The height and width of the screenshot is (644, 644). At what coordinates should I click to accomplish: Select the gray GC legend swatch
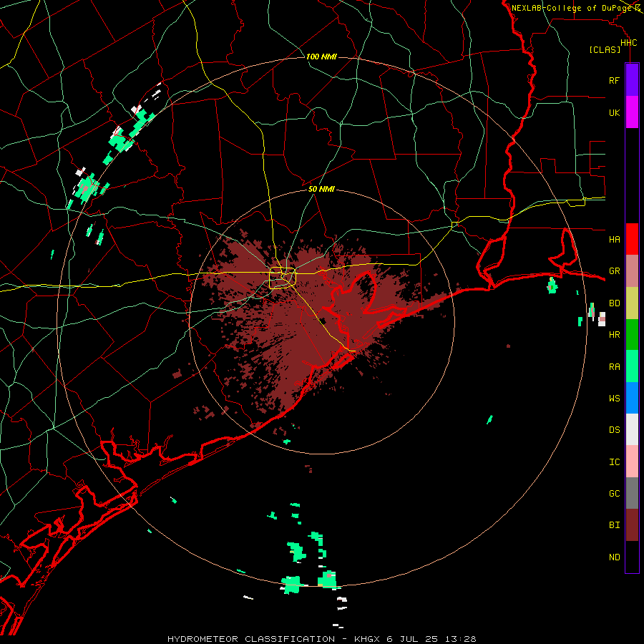coord(632,493)
